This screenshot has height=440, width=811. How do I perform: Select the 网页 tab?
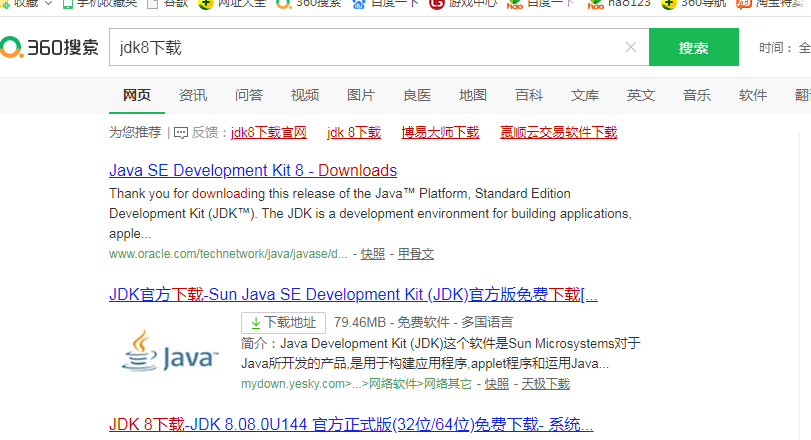click(x=137, y=95)
